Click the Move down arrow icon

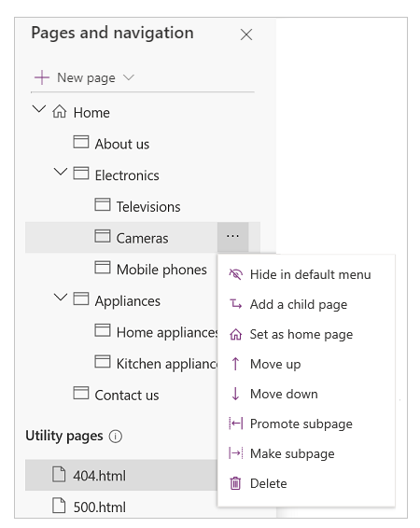pyautogui.click(x=236, y=394)
